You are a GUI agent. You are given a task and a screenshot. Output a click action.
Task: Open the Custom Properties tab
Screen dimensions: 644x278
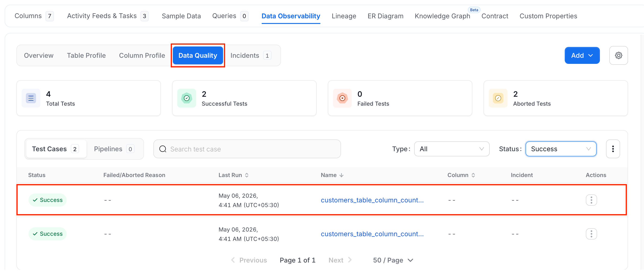(548, 16)
